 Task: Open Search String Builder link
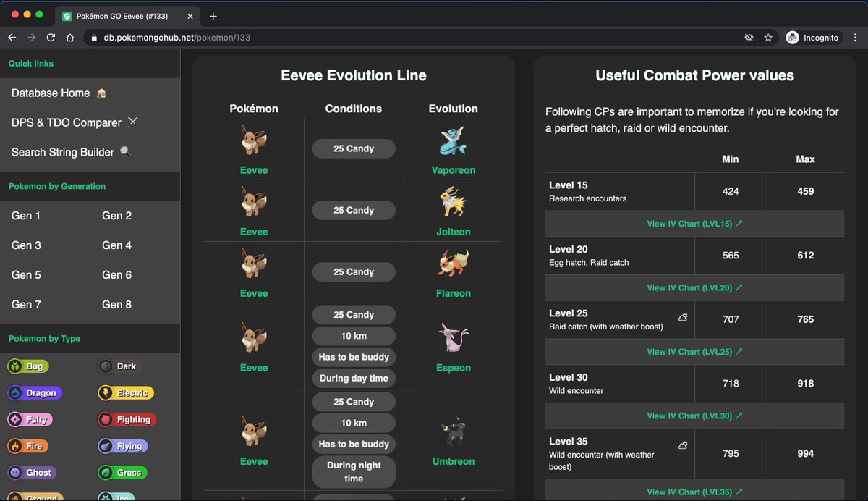click(x=72, y=152)
